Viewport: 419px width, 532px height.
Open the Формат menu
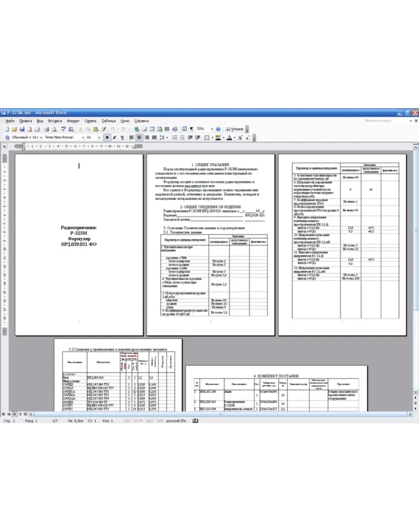coord(73,121)
